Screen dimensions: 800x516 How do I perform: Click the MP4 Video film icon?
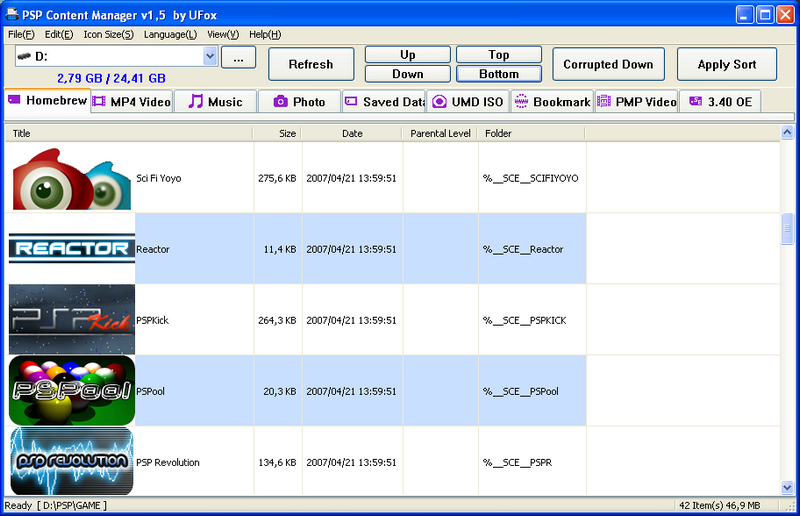coord(98,102)
